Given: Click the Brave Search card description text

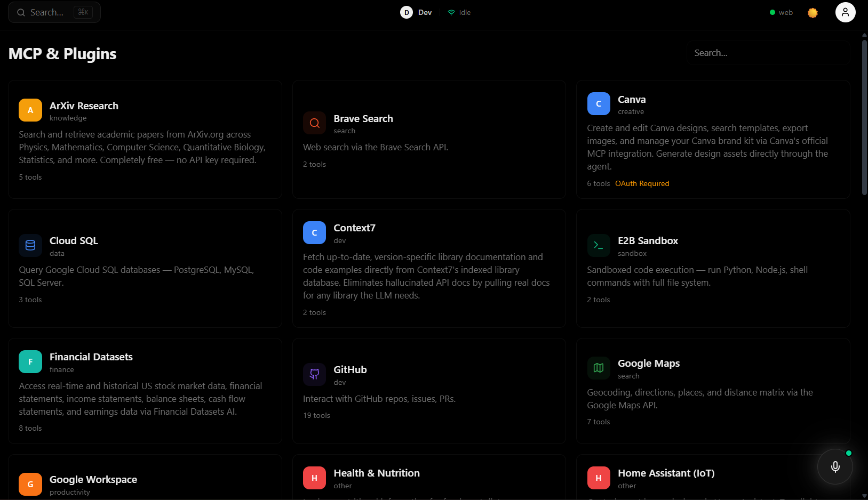Looking at the screenshot, I should tap(376, 147).
